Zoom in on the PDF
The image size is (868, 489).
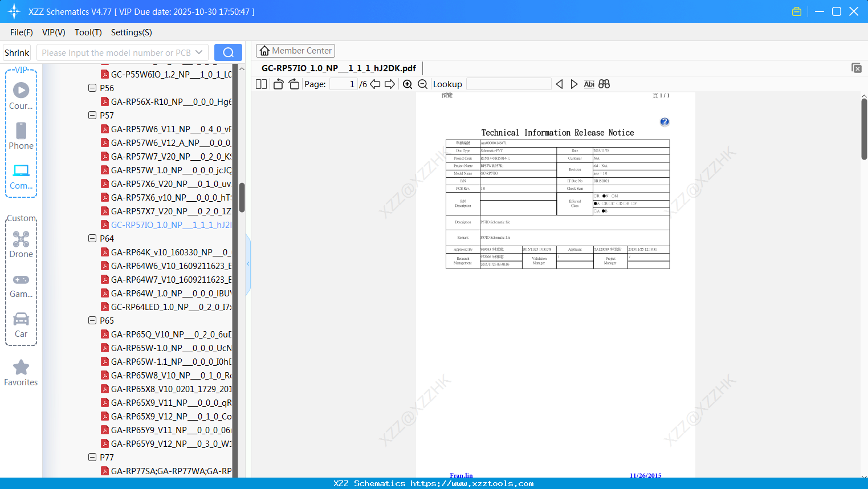click(x=407, y=84)
